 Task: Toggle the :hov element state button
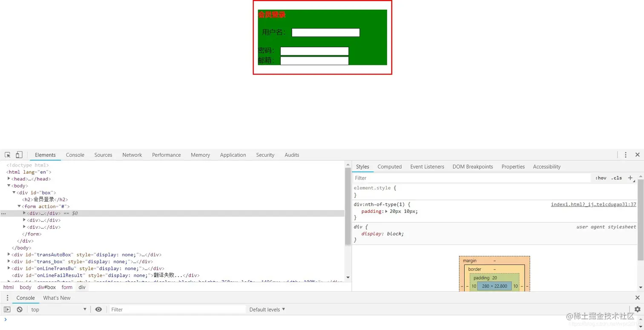601,178
